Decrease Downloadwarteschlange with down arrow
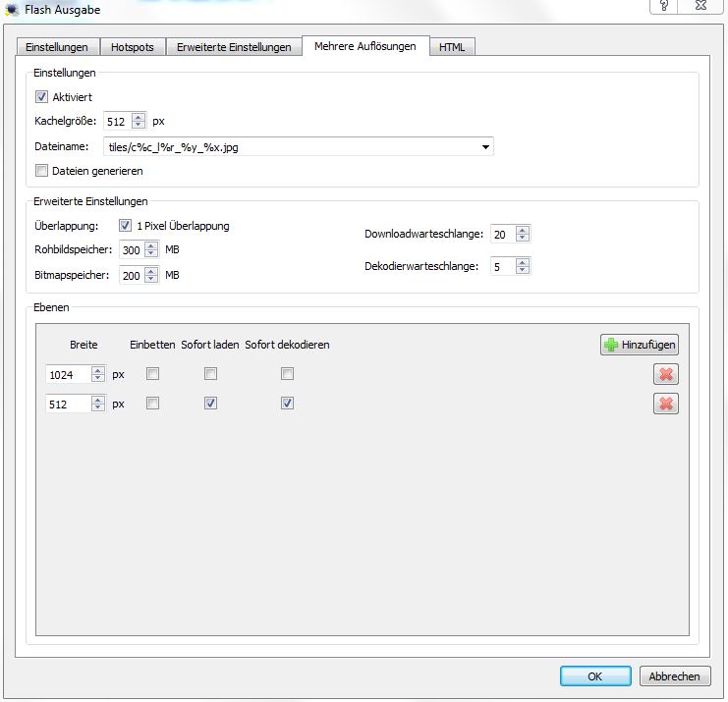The width and height of the screenshot is (728, 702). coord(523,239)
